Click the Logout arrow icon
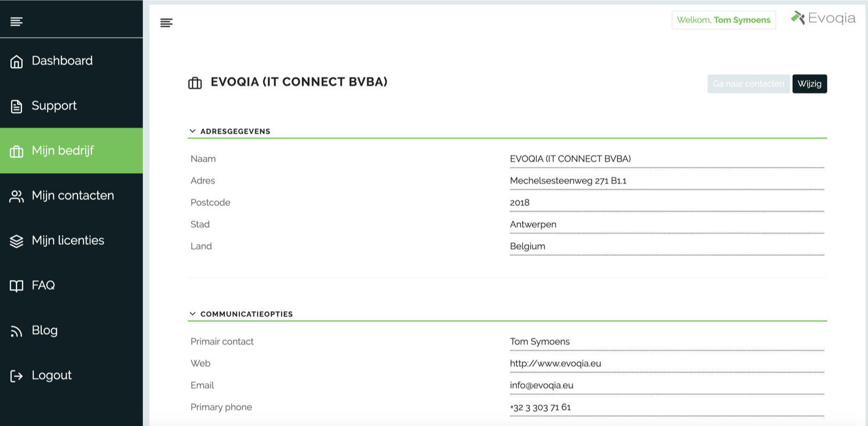 pyautogui.click(x=17, y=376)
